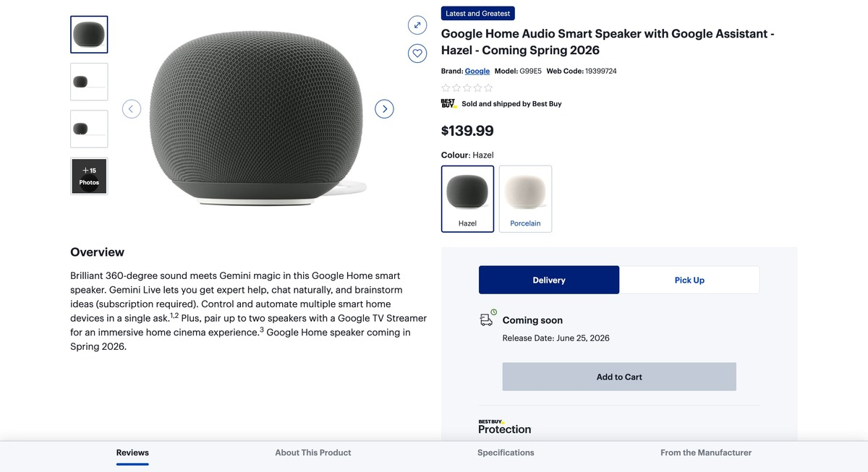Save product with the heart wishlist icon
868x472 pixels.
click(x=417, y=53)
